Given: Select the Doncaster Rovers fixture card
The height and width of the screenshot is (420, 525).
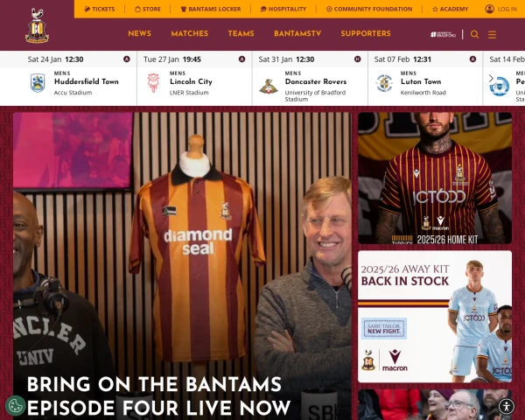Looking at the screenshot, I should click(x=310, y=79).
